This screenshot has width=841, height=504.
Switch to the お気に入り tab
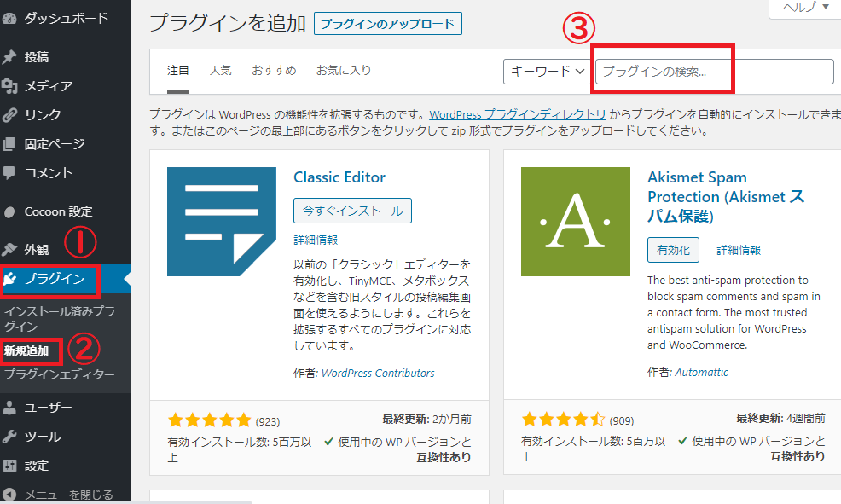344,70
